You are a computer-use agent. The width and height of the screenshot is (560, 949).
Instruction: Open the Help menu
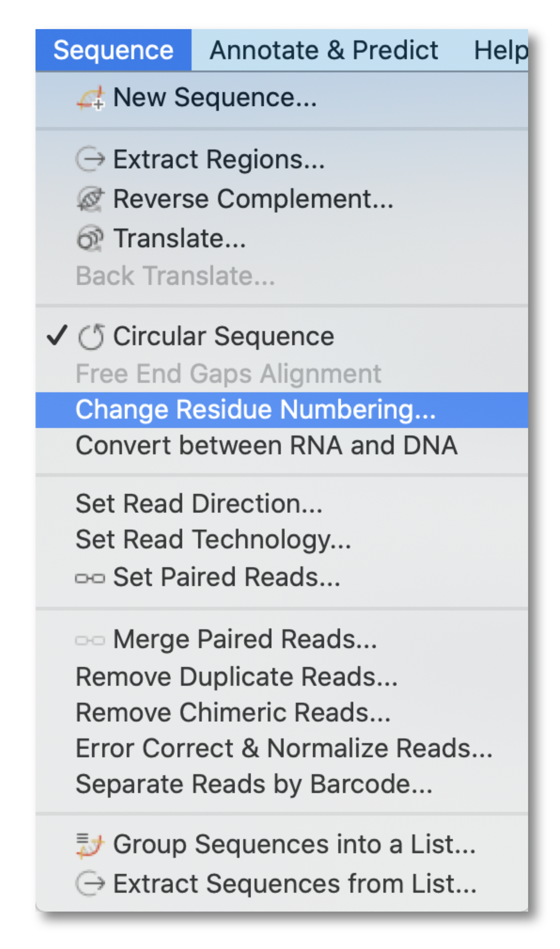coord(500,50)
